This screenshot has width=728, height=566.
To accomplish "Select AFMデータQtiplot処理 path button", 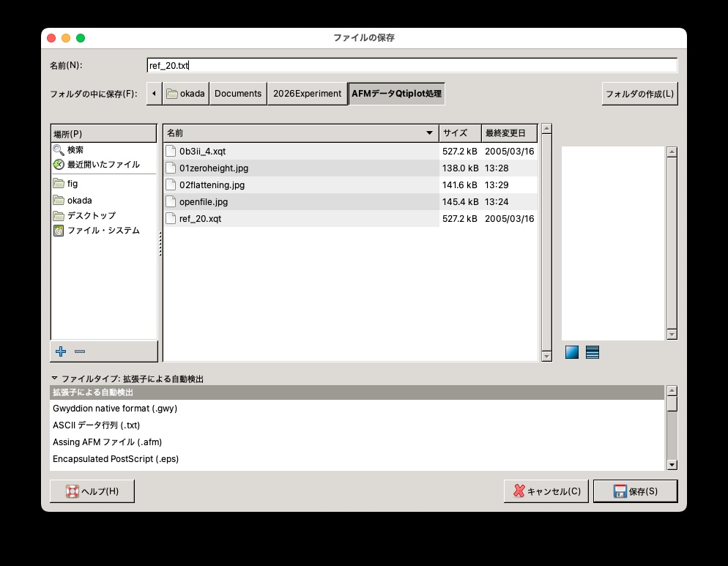I will tap(396, 93).
